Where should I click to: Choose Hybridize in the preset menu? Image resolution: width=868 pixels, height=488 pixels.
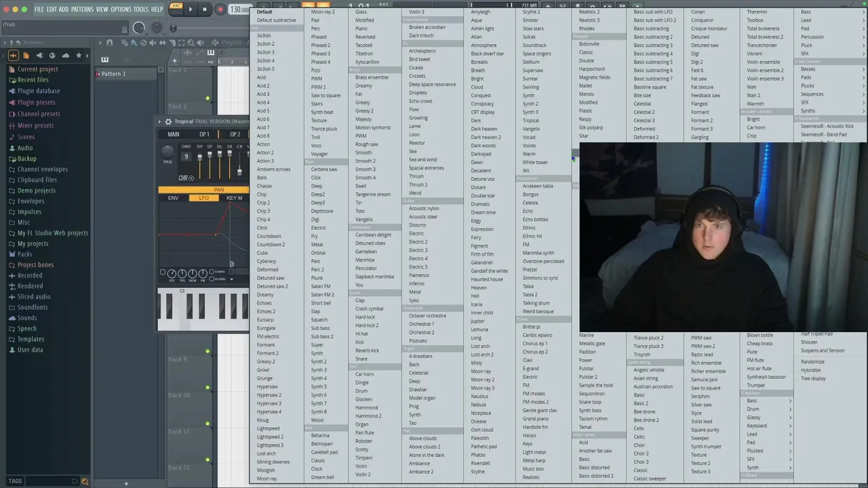[x=811, y=370]
